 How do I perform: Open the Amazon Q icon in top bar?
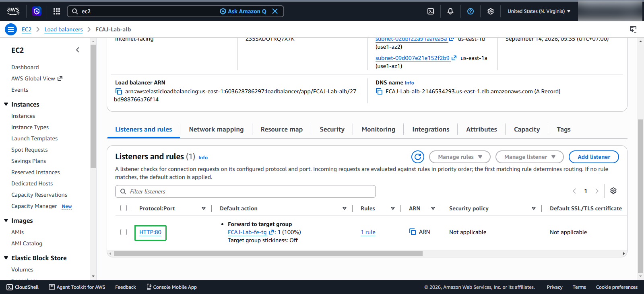coord(37,11)
